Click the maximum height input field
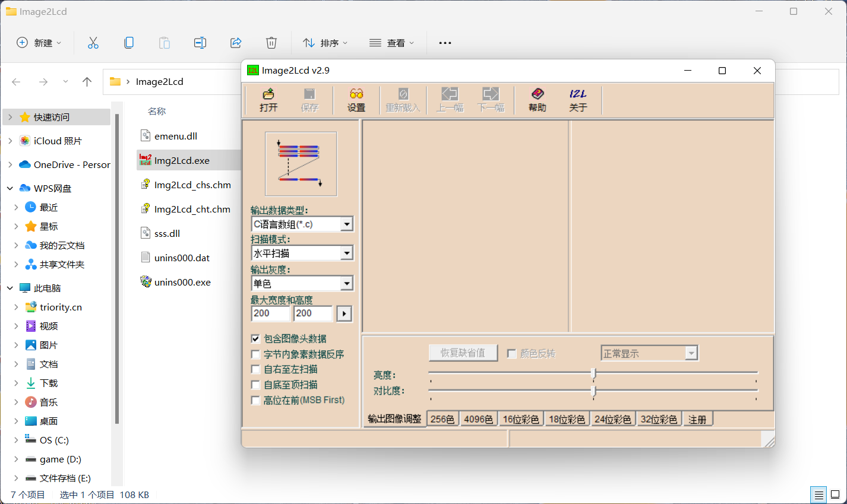Screen dimensions: 847x504 click(x=313, y=313)
